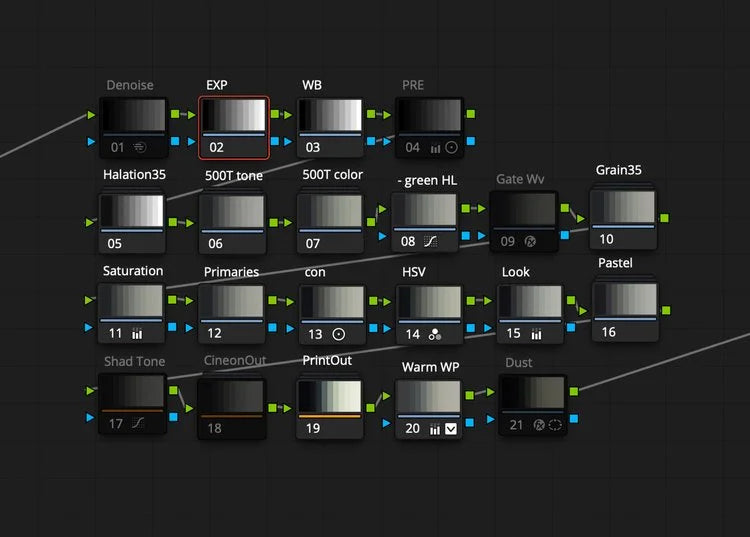Select the Primaries node 12

pos(232,313)
